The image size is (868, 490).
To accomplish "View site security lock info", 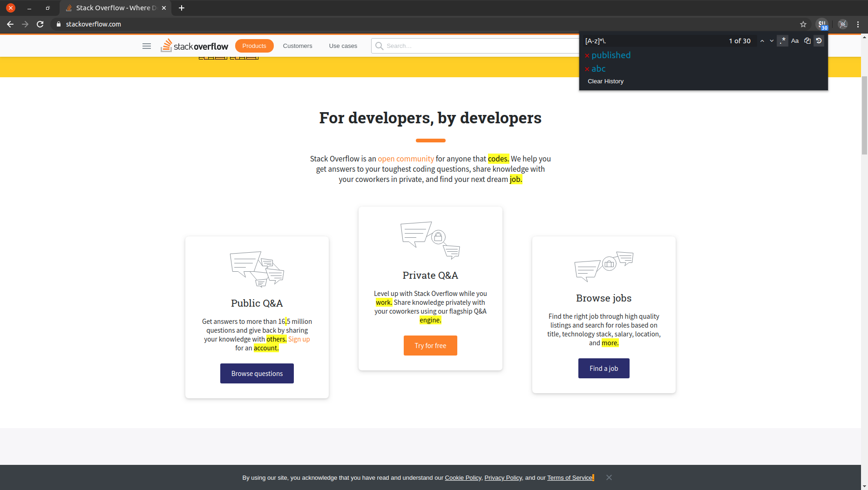I will coord(59,24).
